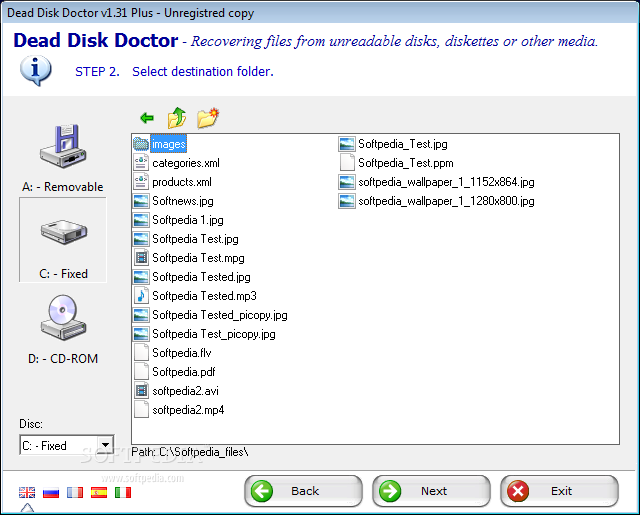Click the Softpedia Tested.mp3 music icon

[141, 296]
